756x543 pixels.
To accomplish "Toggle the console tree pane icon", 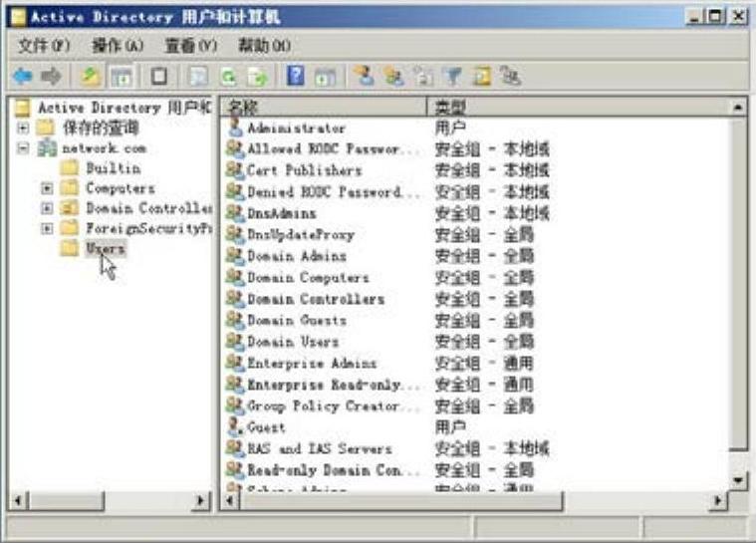I will point(122,76).
